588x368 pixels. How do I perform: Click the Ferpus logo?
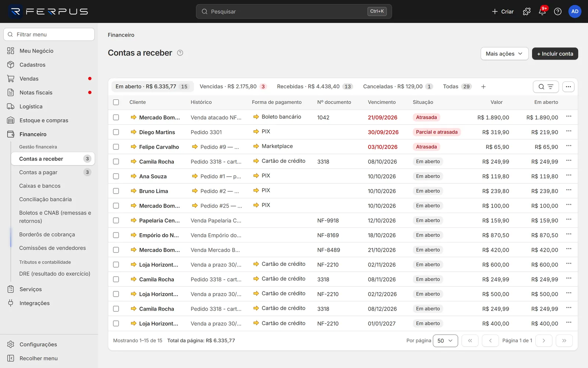[x=49, y=11]
